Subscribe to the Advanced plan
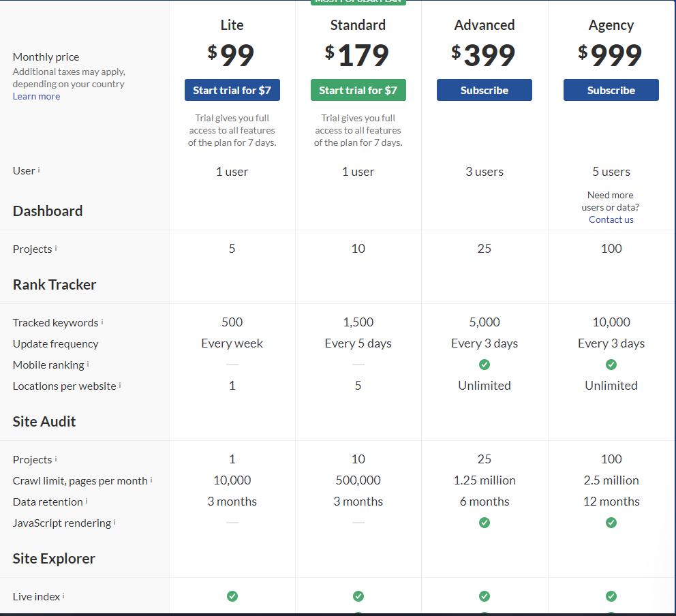Screen dimensions: 676x616 point(484,90)
